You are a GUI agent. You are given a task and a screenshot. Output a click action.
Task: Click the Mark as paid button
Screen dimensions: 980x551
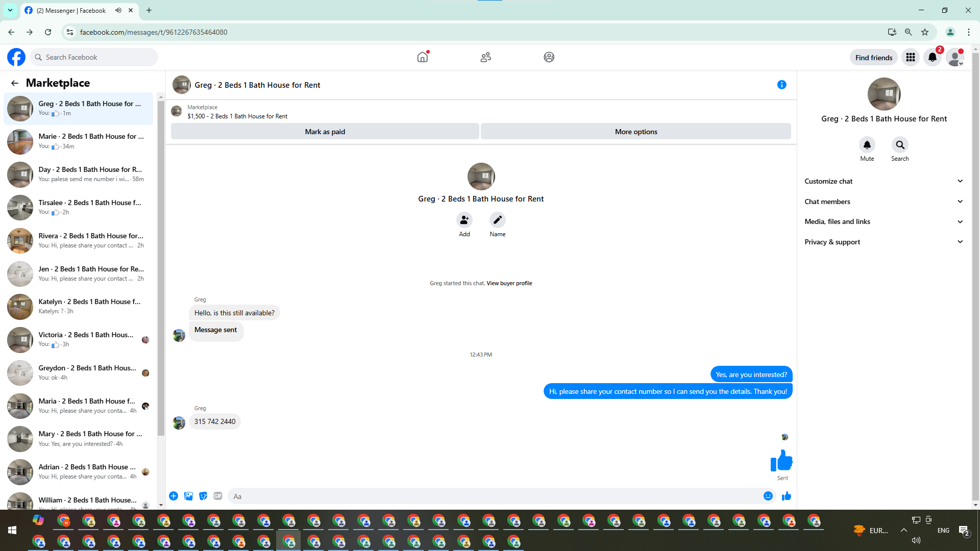click(x=325, y=132)
